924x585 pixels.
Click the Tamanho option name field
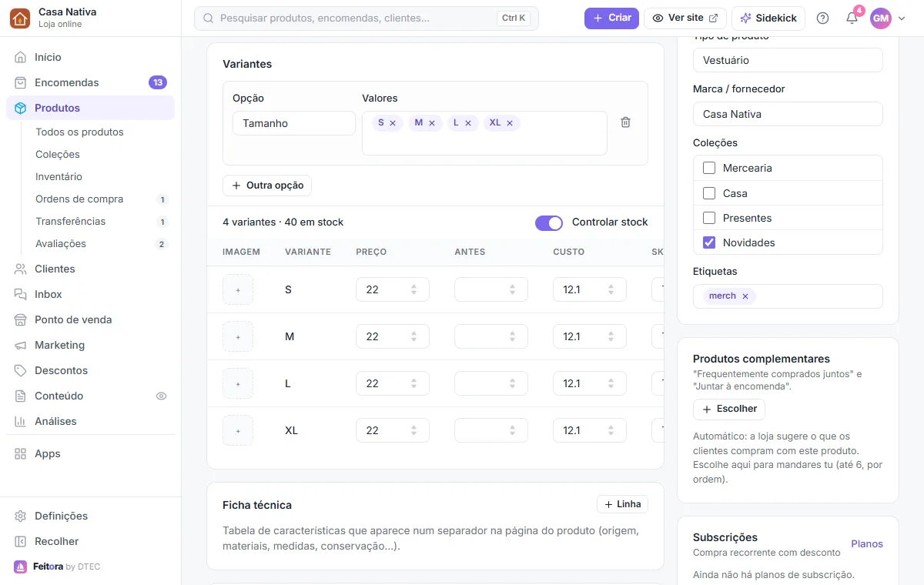pyautogui.click(x=294, y=123)
